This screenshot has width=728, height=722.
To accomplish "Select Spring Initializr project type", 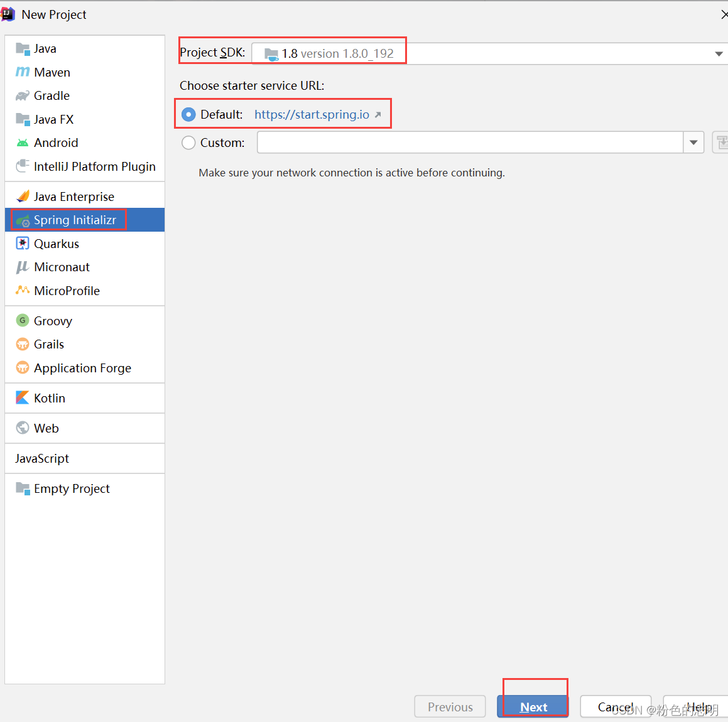I will [85, 220].
